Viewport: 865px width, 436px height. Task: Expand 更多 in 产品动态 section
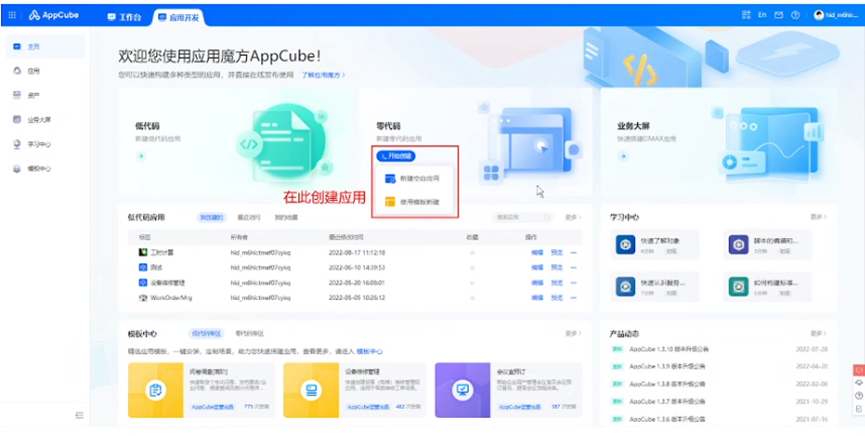(x=818, y=333)
